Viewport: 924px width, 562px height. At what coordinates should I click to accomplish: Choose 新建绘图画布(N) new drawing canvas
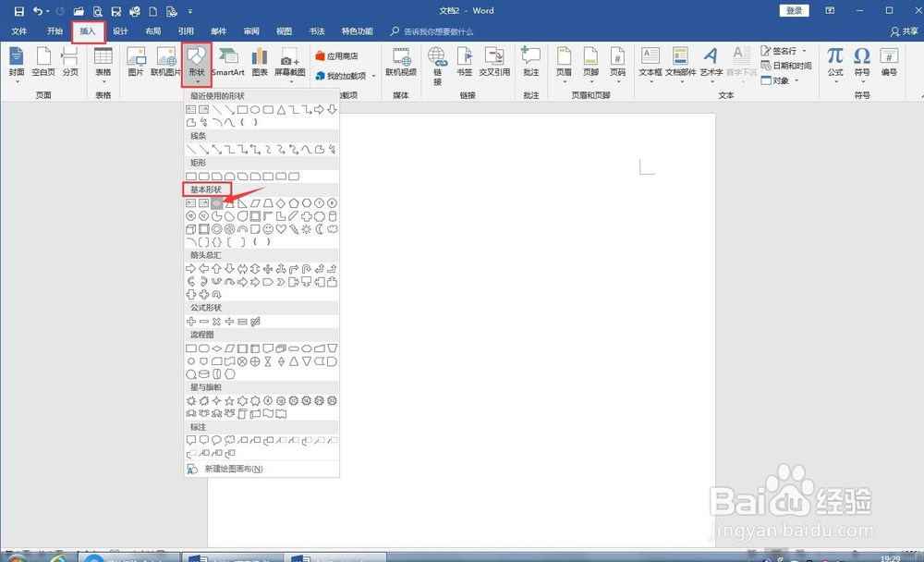tap(234, 469)
